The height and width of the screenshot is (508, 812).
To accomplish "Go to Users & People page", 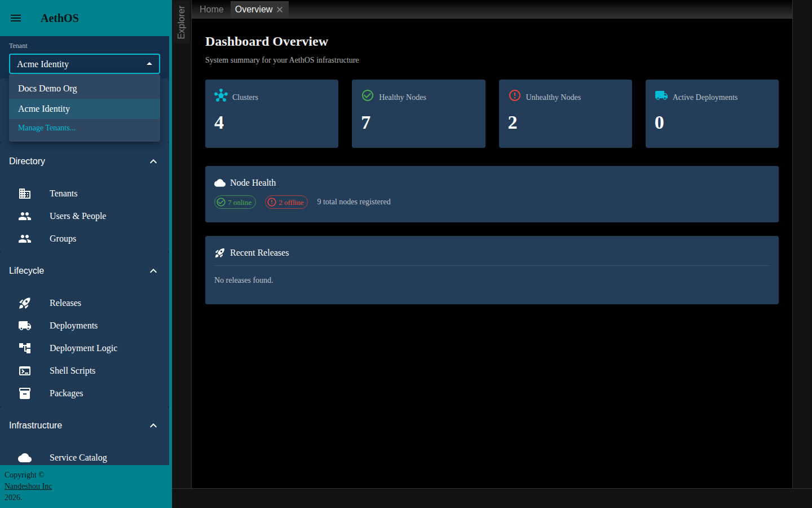I will point(85,216).
